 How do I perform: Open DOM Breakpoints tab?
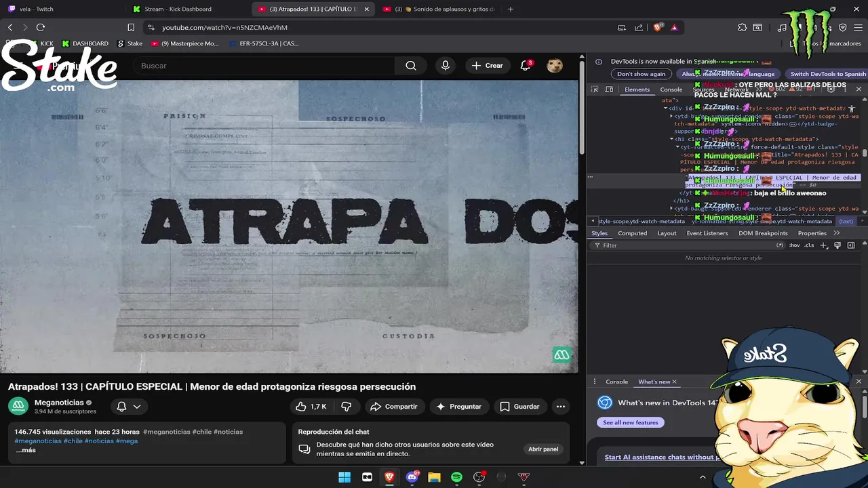click(763, 233)
